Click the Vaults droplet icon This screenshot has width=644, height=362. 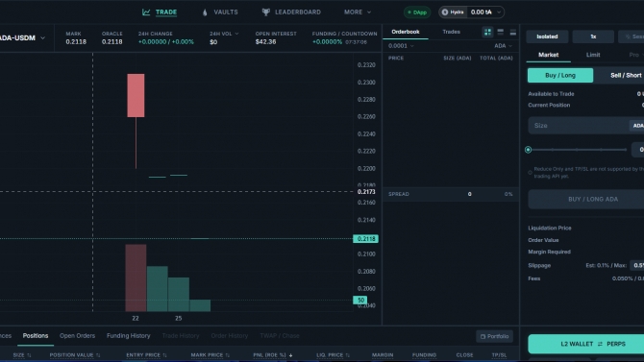205,12
